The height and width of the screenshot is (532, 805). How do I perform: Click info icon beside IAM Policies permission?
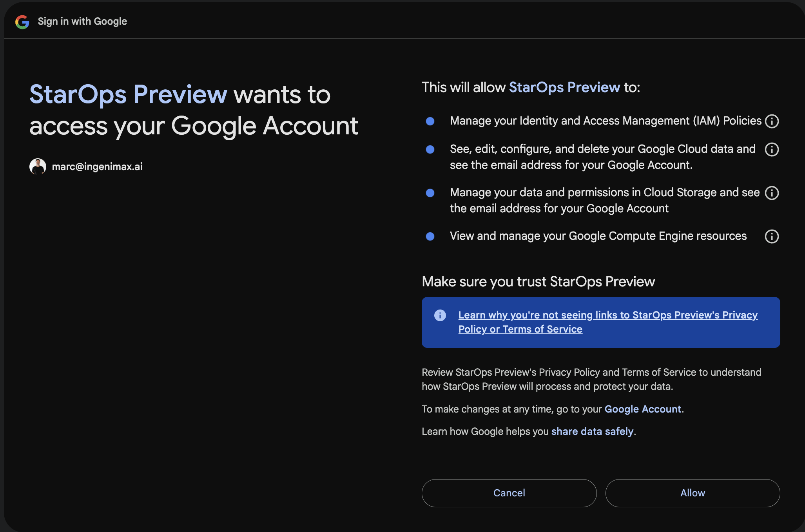[772, 121]
